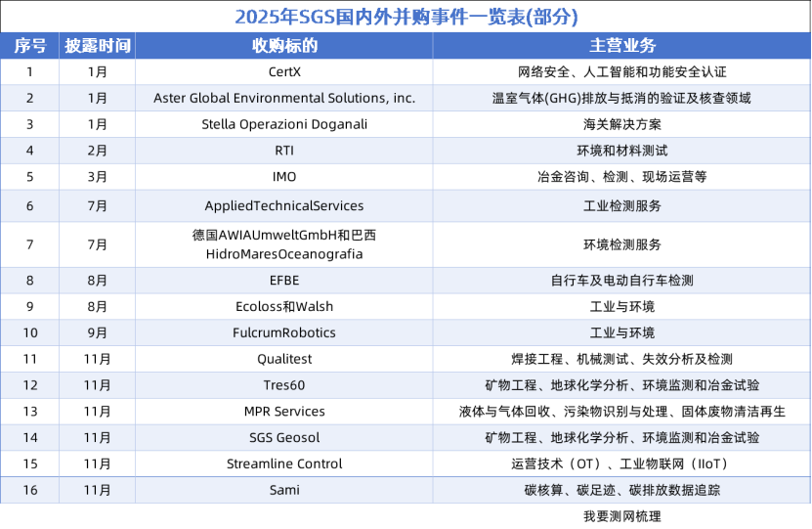Click the 'Stella Operazioni Doganali' cell

click(x=284, y=124)
